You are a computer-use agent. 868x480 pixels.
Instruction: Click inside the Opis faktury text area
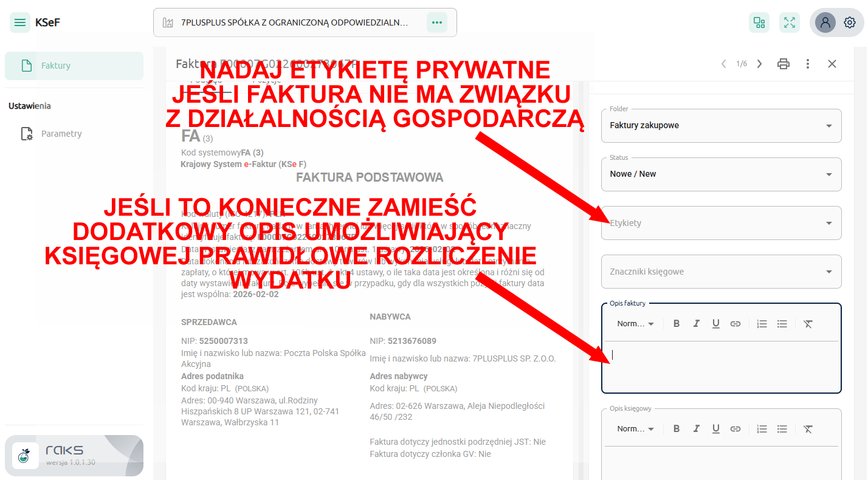tap(721, 366)
